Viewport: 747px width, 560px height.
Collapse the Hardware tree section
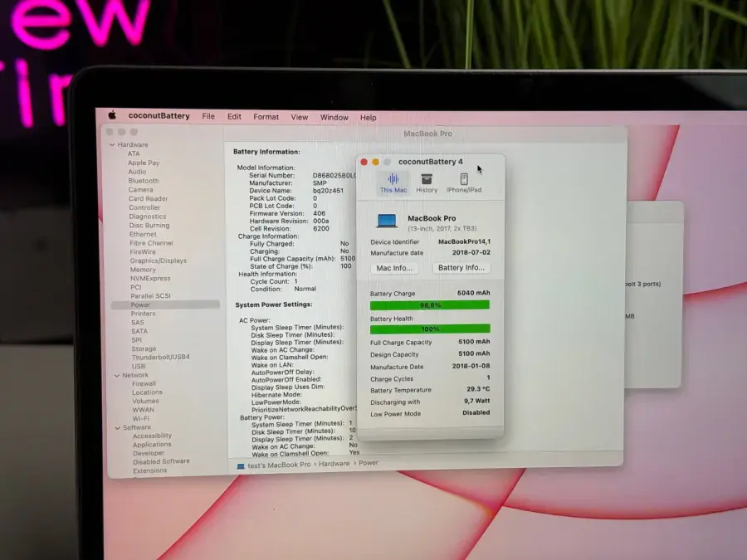click(x=112, y=145)
